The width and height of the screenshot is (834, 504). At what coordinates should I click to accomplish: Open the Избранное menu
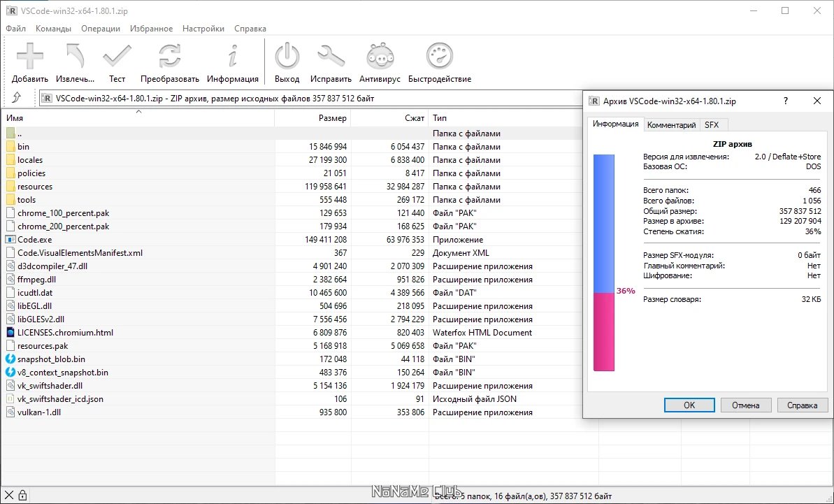151,29
